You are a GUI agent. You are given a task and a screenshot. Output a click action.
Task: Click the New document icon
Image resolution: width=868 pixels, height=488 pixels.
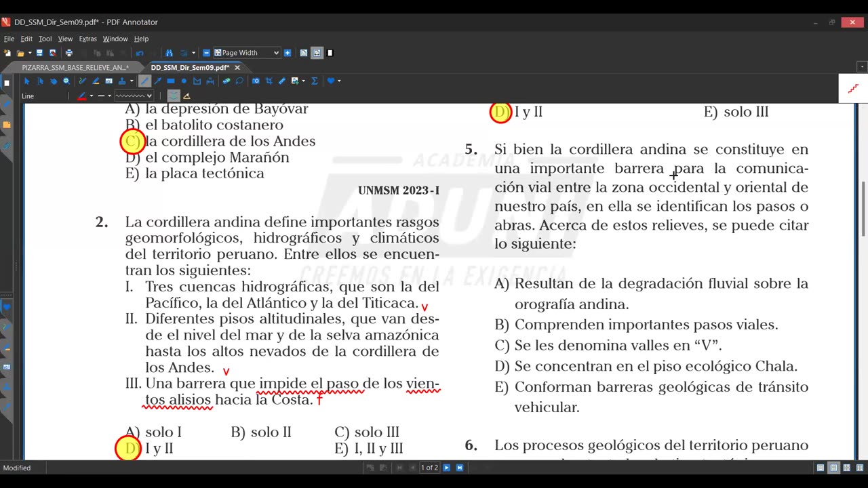(x=6, y=53)
